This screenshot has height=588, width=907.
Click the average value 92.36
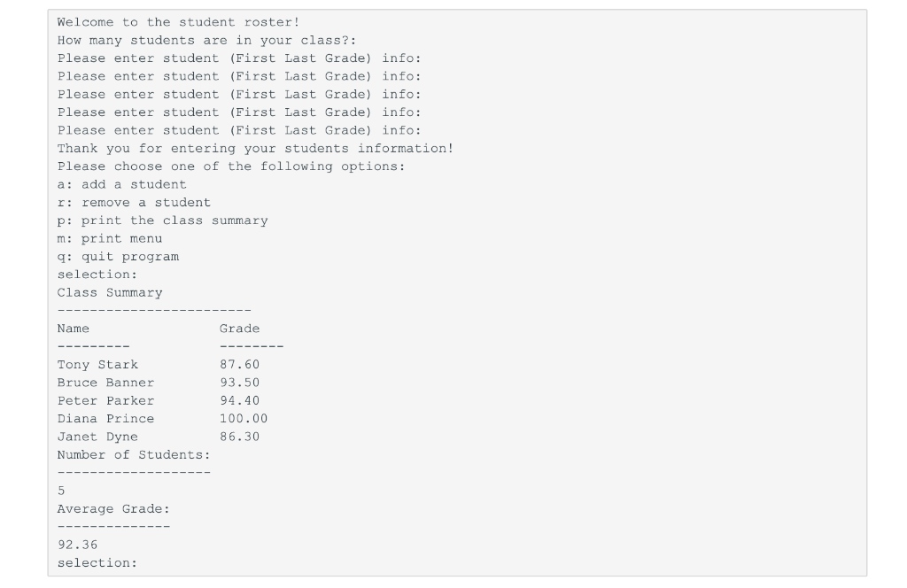(x=78, y=545)
